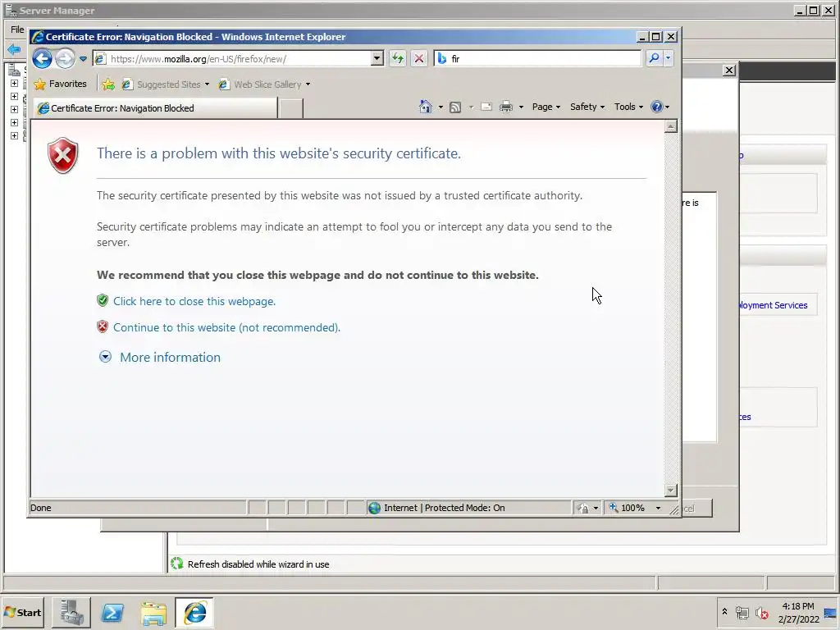Click the Home page icon

tap(426, 107)
